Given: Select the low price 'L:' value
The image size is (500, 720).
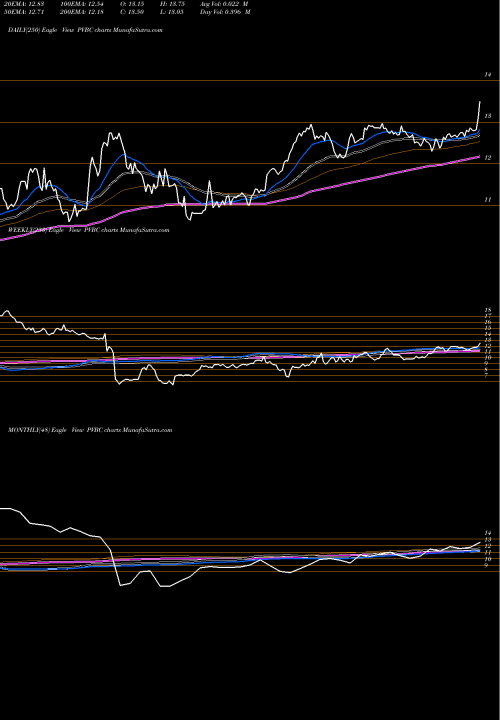Looking at the screenshot, I should click(x=173, y=12).
